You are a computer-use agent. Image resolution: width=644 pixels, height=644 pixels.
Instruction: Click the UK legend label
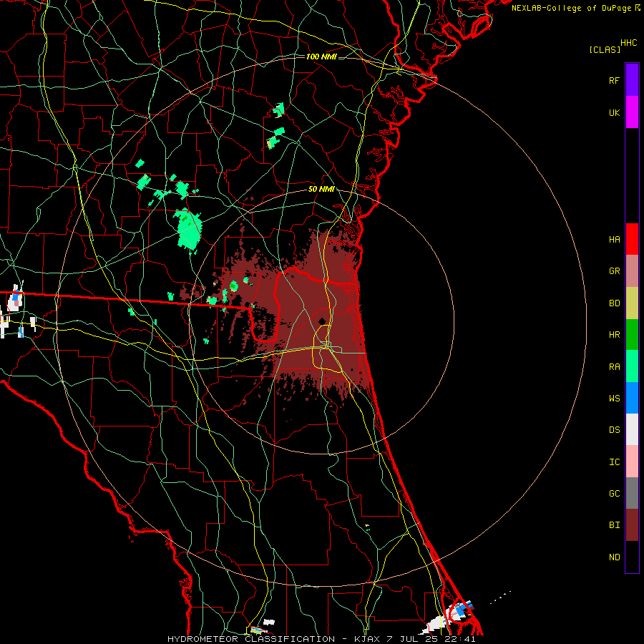[x=614, y=112]
